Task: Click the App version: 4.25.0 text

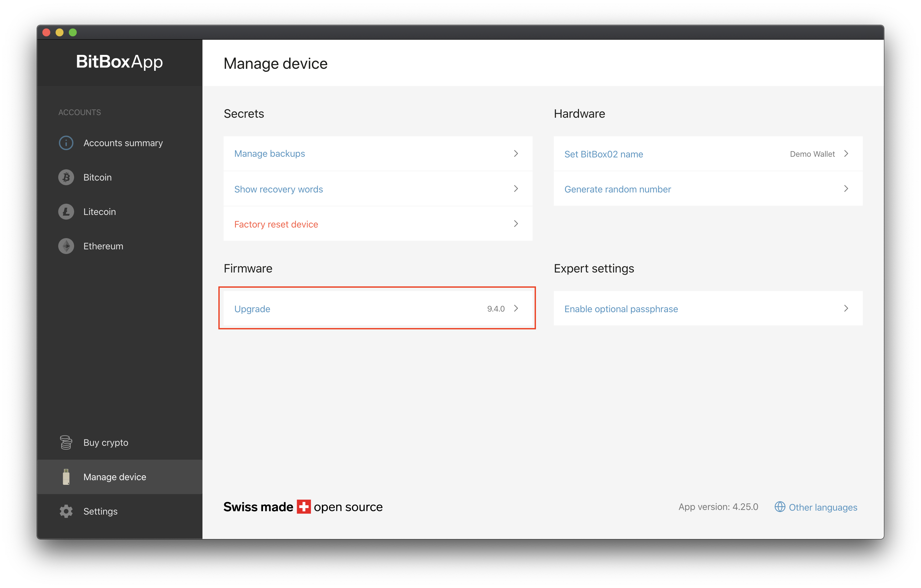Action: [718, 507]
